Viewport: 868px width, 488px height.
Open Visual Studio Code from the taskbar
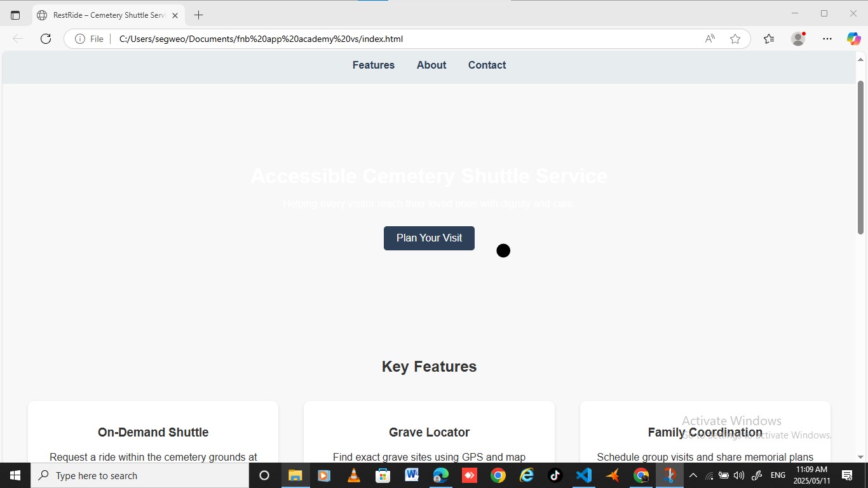(583, 475)
